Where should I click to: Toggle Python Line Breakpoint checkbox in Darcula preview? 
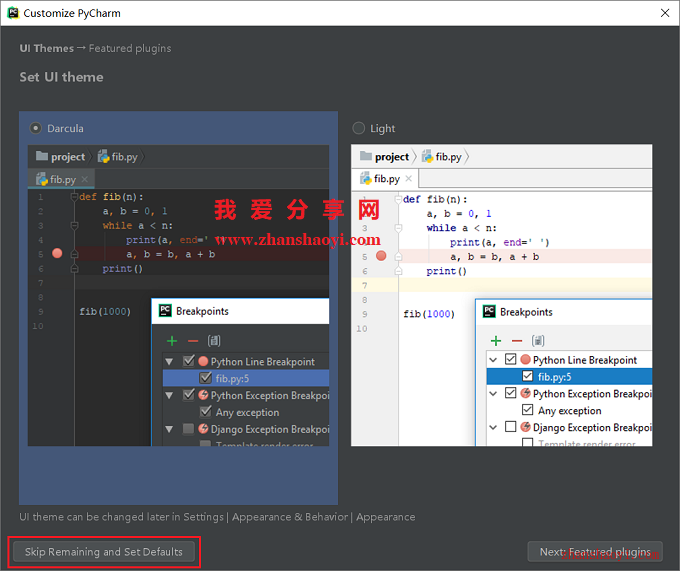(x=189, y=361)
